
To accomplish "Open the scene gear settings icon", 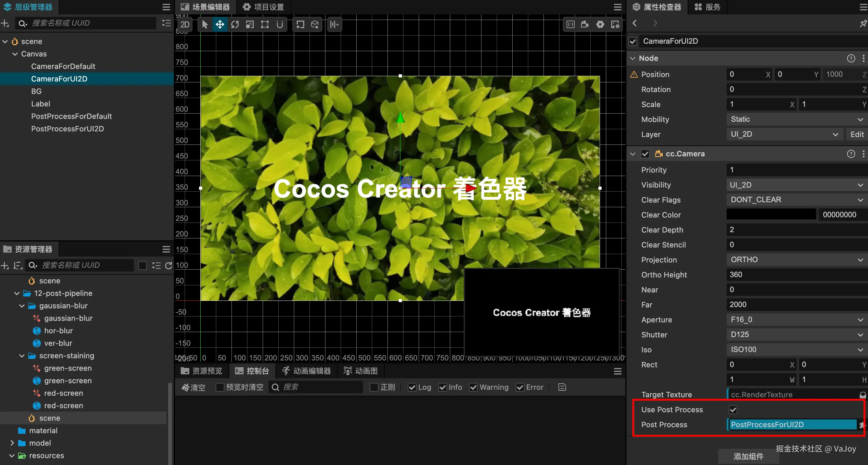I will coord(600,24).
